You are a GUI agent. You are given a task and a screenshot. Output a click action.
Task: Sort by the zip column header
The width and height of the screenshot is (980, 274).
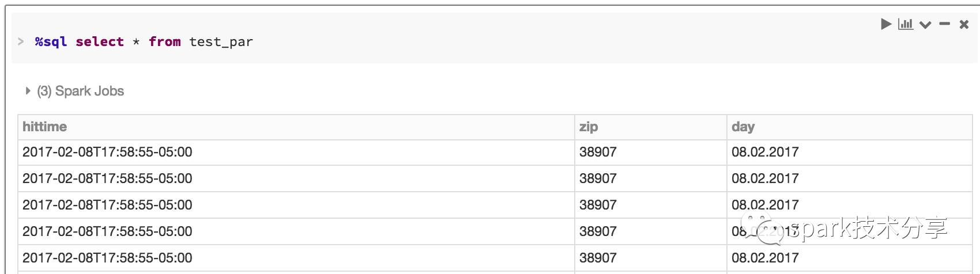click(x=589, y=127)
